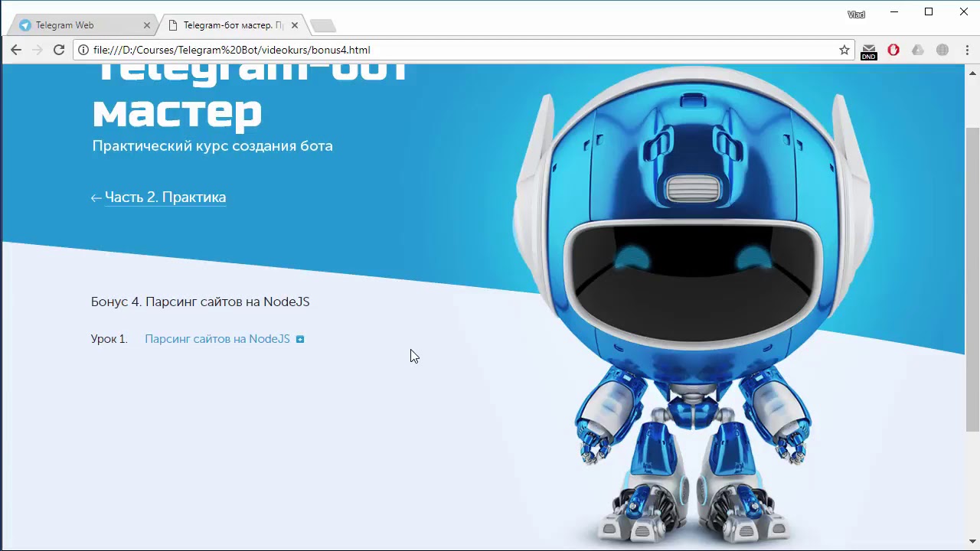Close the Telegram-бот мастер tab
Image resolution: width=980 pixels, height=551 pixels.
click(x=295, y=25)
